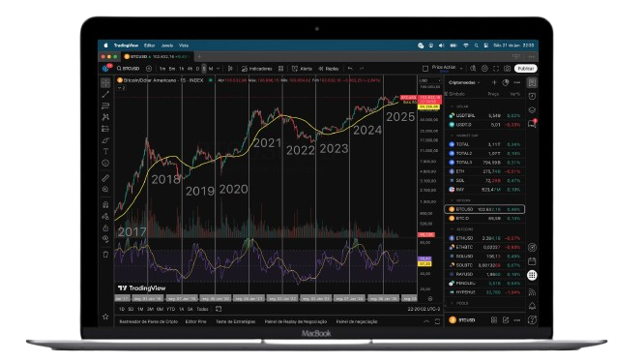Select the 4h timeframe
644x363 pixels.
point(190,69)
